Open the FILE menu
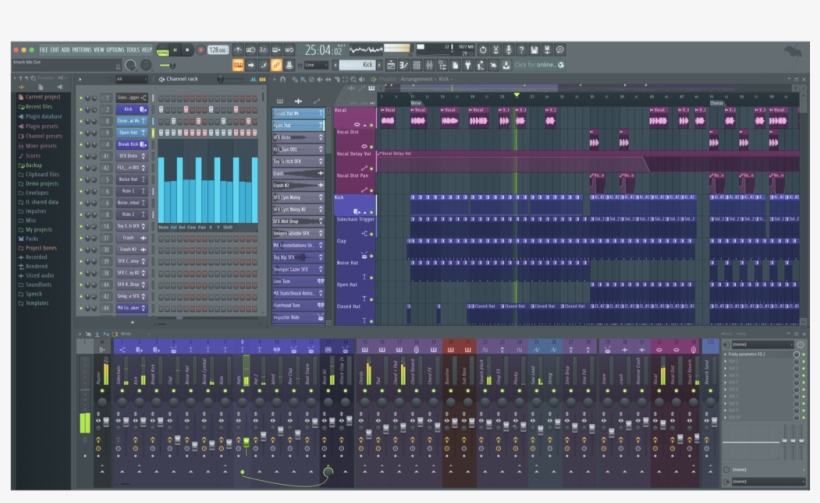Viewport: 820px width, 503px height. (x=43, y=50)
